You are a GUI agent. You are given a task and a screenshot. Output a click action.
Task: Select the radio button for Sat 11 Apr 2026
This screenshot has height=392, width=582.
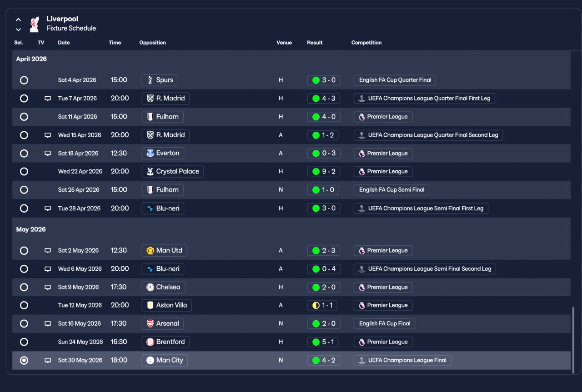point(24,117)
